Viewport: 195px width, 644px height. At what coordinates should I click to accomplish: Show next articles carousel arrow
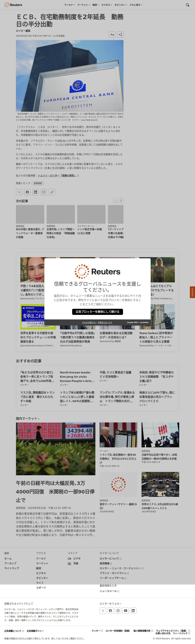tap(121, 200)
